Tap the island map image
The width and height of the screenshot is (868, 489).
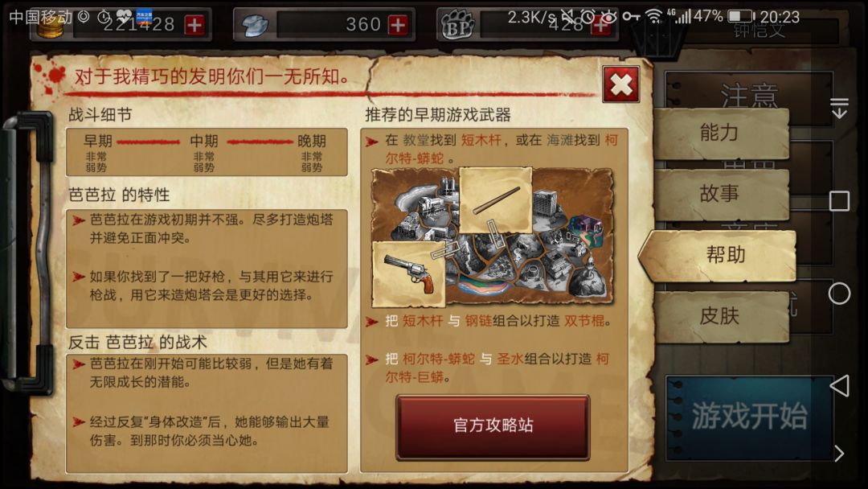pyautogui.click(x=493, y=237)
